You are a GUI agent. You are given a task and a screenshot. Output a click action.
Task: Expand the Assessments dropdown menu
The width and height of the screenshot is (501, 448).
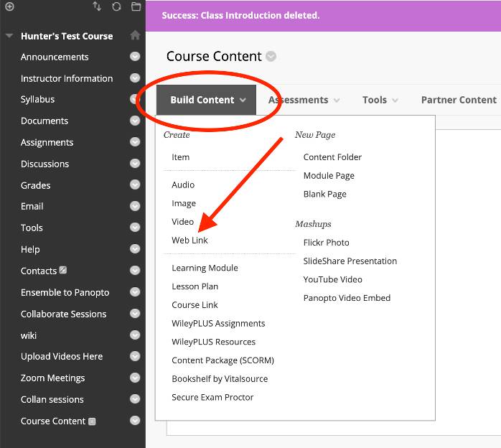[x=304, y=100]
